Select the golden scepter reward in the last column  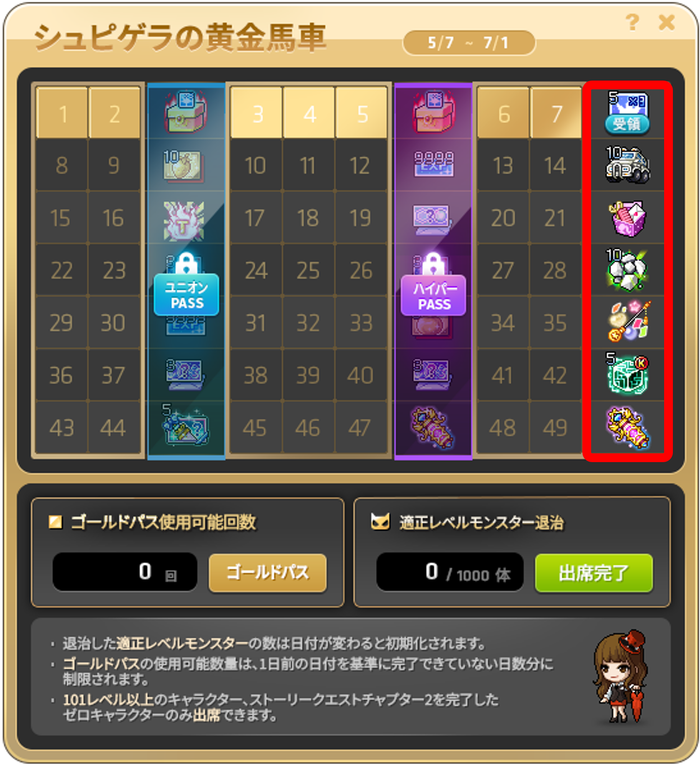628,428
